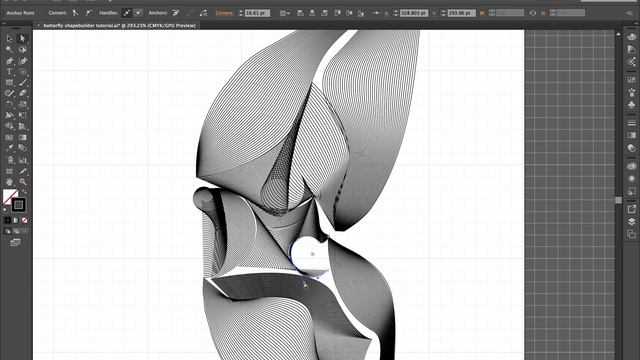The height and width of the screenshot is (360, 640).
Task: Remove the selected anchor points
Action: tap(176, 13)
